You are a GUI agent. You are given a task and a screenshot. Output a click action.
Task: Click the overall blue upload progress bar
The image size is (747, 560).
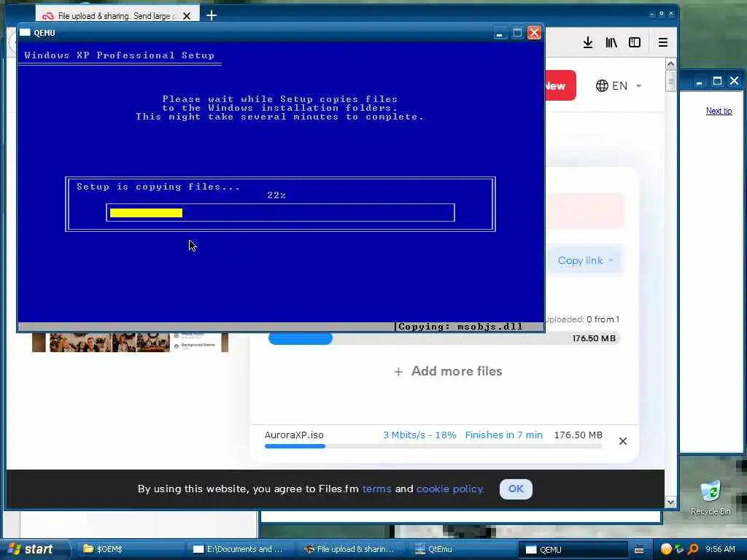point(443,338)
